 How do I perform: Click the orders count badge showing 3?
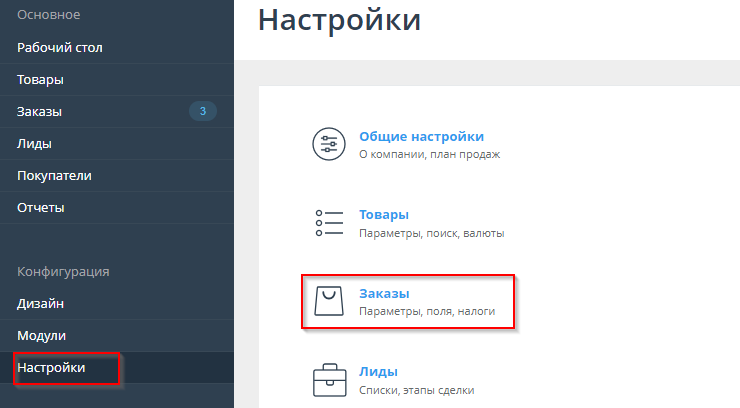(x=203, y=111)
